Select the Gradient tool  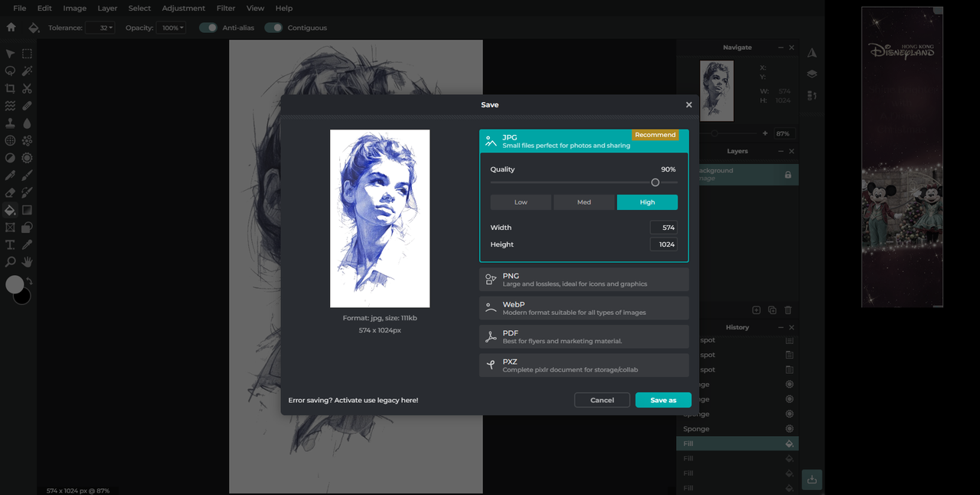pyautogui.click(x=27, y=210)
